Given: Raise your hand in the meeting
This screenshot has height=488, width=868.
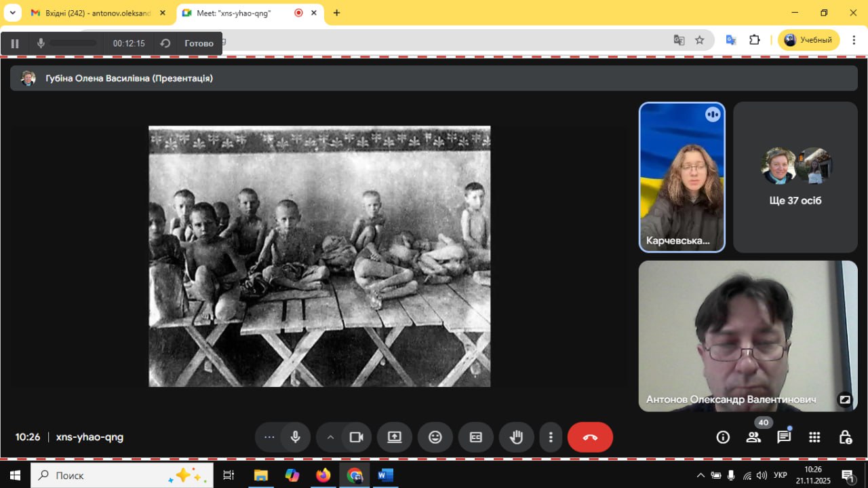Looking at the screenshot, I should coord(517,437).
